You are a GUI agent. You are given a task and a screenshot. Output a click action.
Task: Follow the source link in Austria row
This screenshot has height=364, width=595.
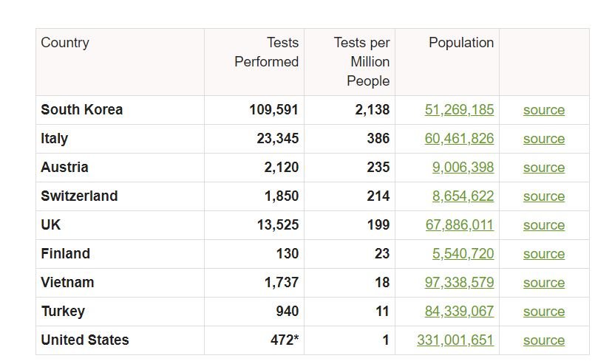click(x=544, y=168)
